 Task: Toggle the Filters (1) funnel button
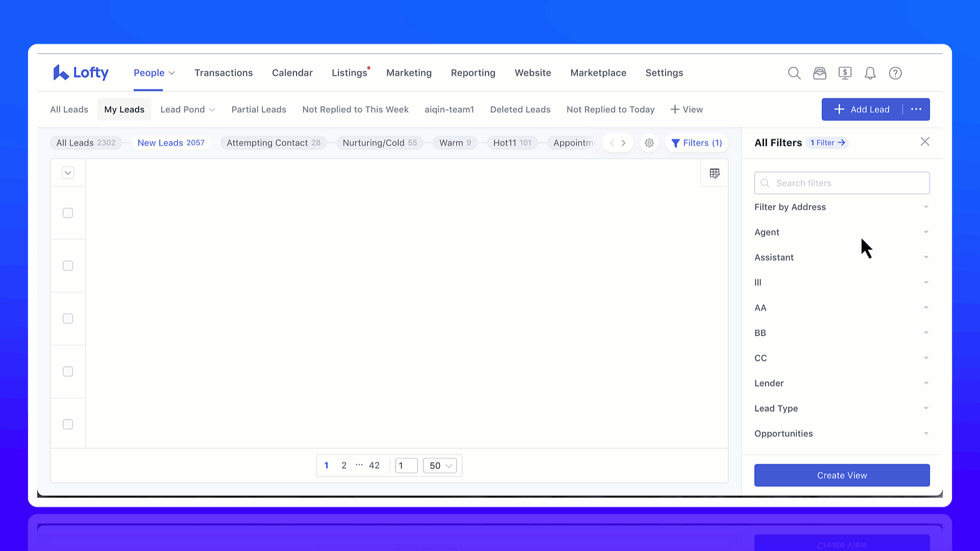[x=697, y=143]
